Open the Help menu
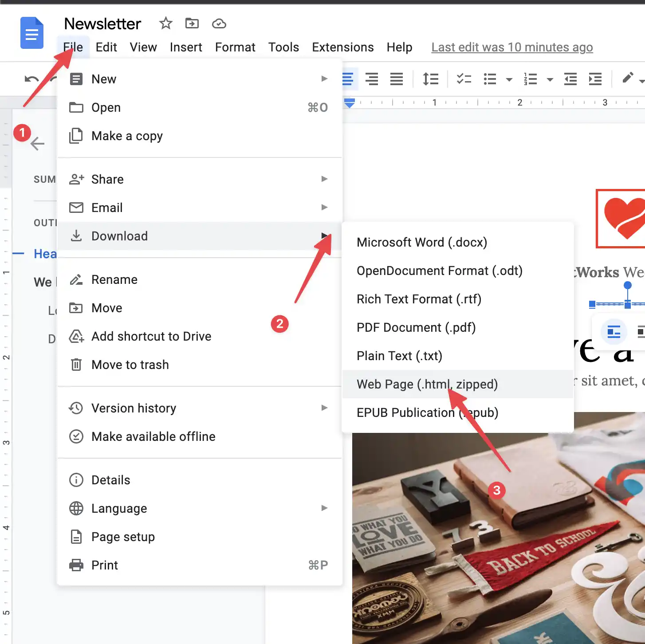This screenshot has width=645, height=644. coord(399,47)
